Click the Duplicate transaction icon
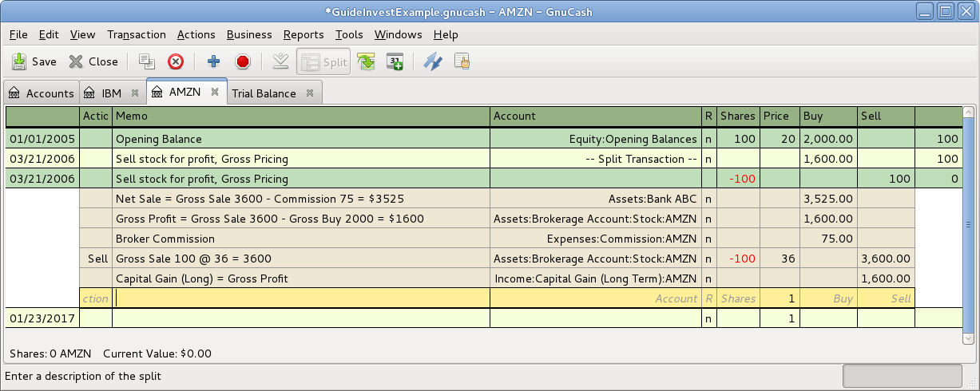 pos(146,61)
